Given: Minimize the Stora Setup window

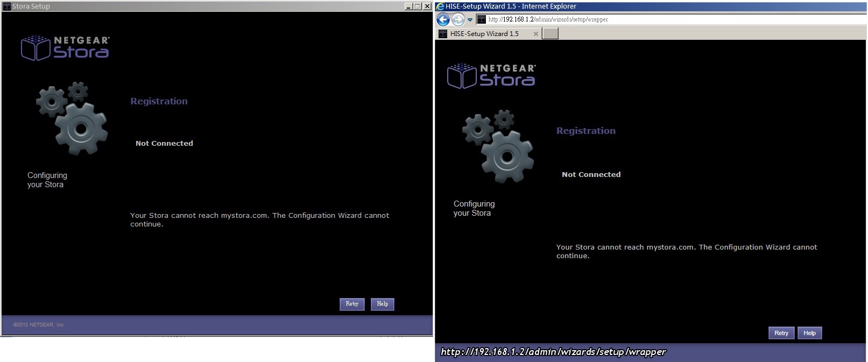Looking at the screenshot, I should click(x=409, y=6).
